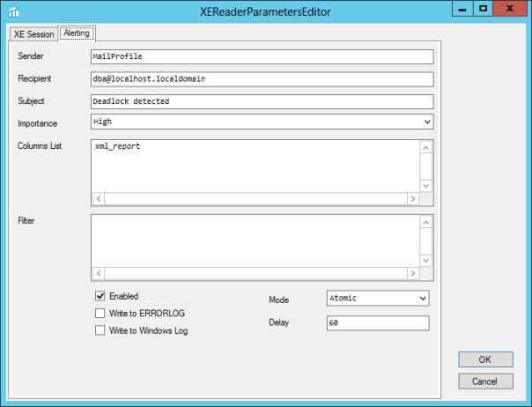Maximize the XEReaderParametersEditor window

click(484, 8)
